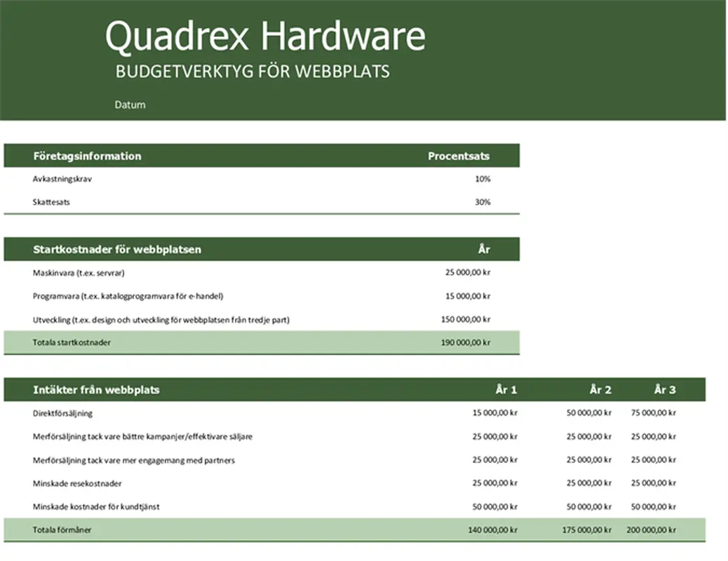This screenshot has height=561, width=728.
Task: Click Merförsäljning bättre kampanjer label
Action: (142, 437)
